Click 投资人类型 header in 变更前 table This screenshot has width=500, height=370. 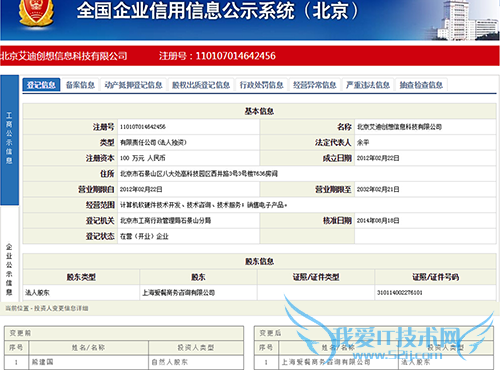(x=195, y=348)
